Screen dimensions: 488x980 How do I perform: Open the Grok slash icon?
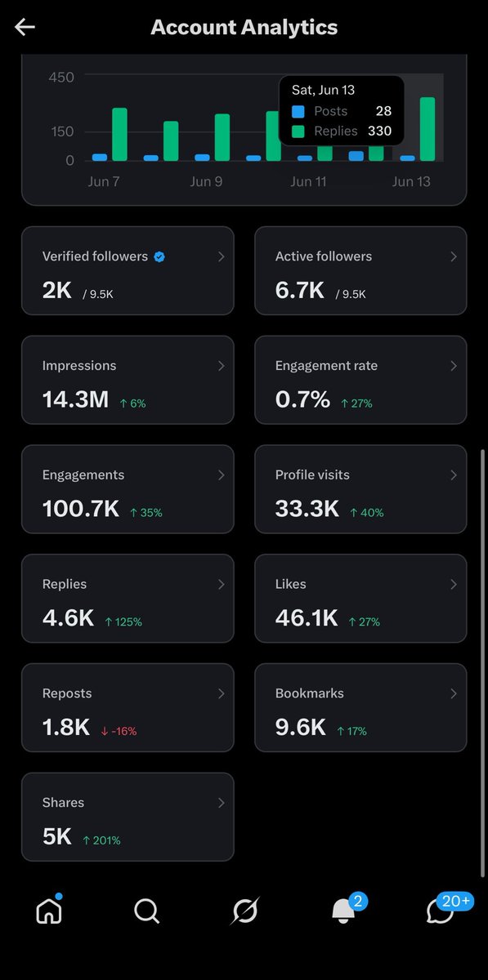coord(244,911)
